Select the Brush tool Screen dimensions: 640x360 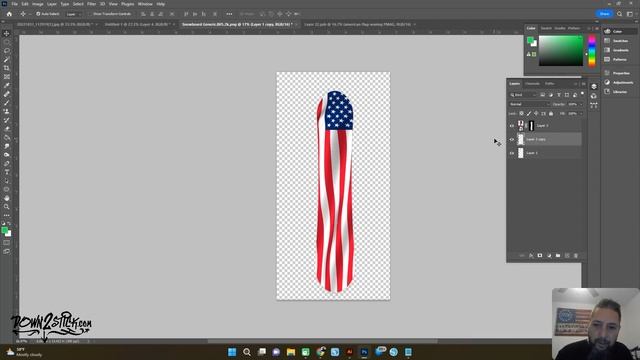pyautogui.click(x=7, y=103)
